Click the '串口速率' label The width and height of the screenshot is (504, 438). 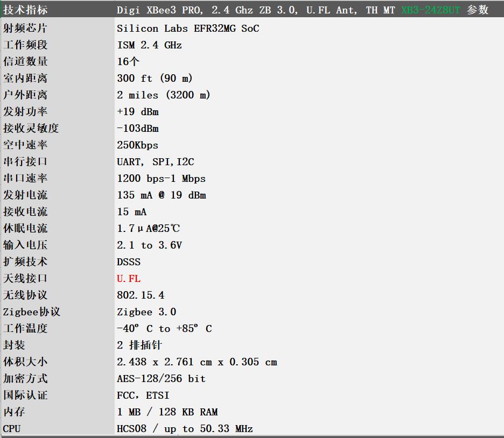pyautogui.click(x=25, y=178)
